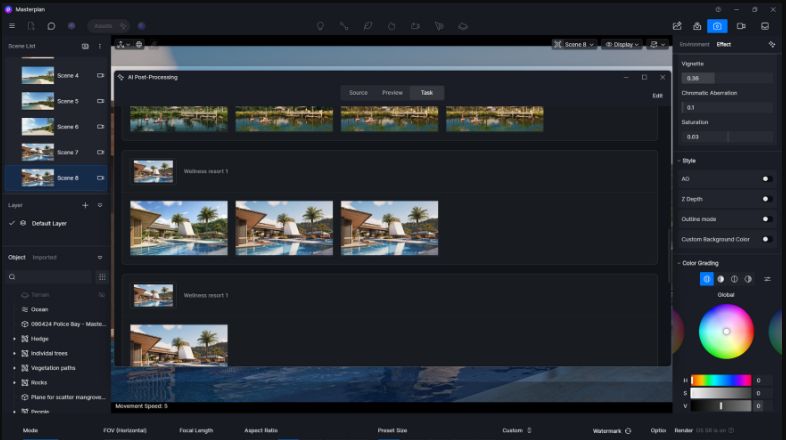Click the grid view icon beside object search

pyautogui.click(x=101, y=277)
